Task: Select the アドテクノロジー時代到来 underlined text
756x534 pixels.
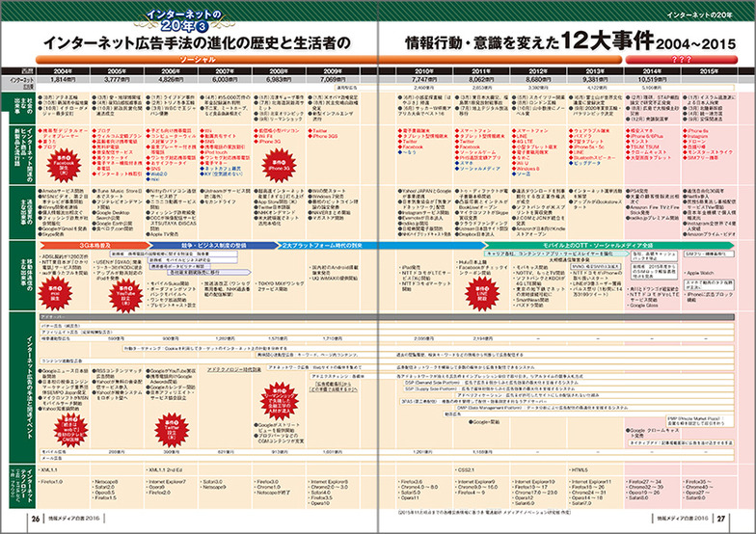Action: click(234, 370)
